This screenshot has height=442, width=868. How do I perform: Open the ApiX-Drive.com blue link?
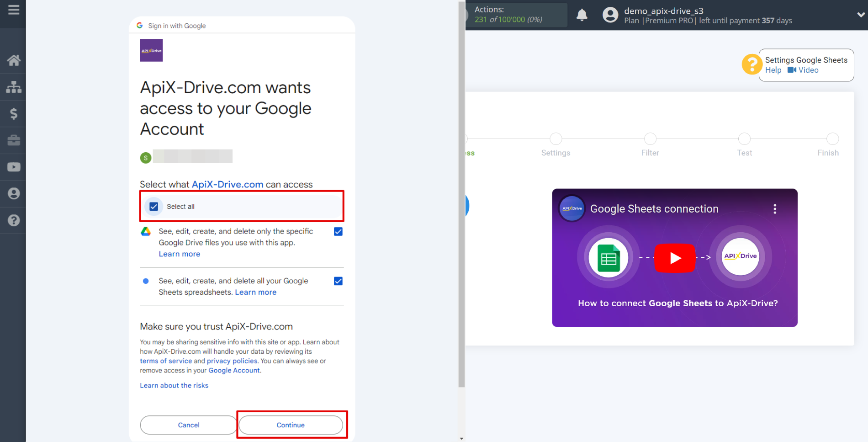click(228, 184)
